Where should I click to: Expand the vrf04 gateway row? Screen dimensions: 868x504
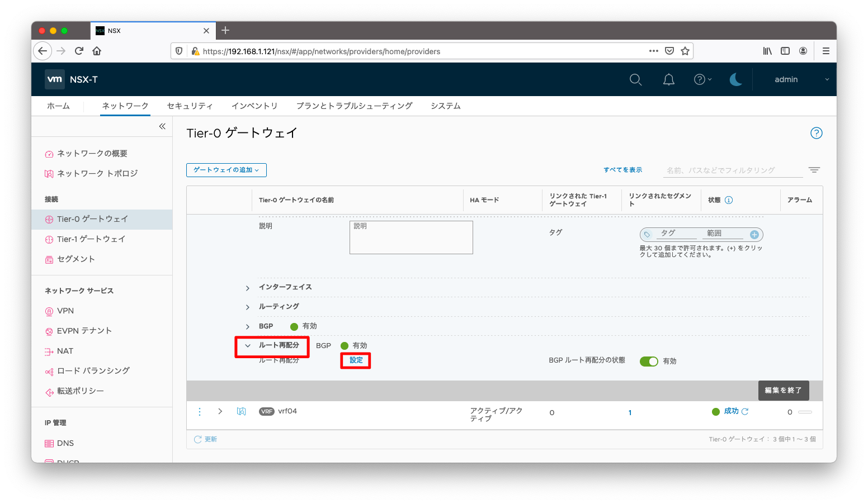pyautogui.click(x=220, y=411)
